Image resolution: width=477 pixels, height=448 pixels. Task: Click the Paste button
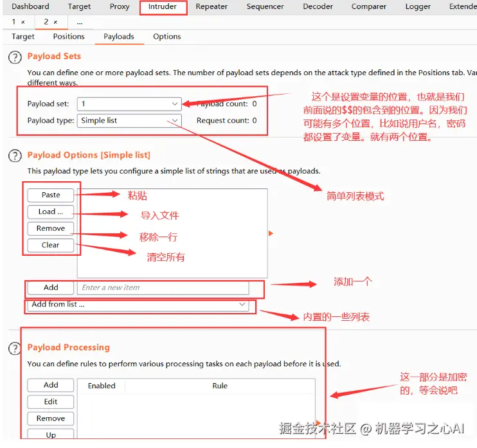pyautogui.click(x=51, y=195)
